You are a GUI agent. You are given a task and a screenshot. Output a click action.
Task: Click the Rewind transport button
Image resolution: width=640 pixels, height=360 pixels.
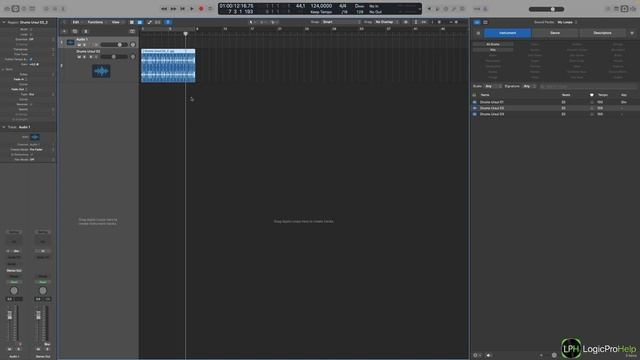click(164, 9)
